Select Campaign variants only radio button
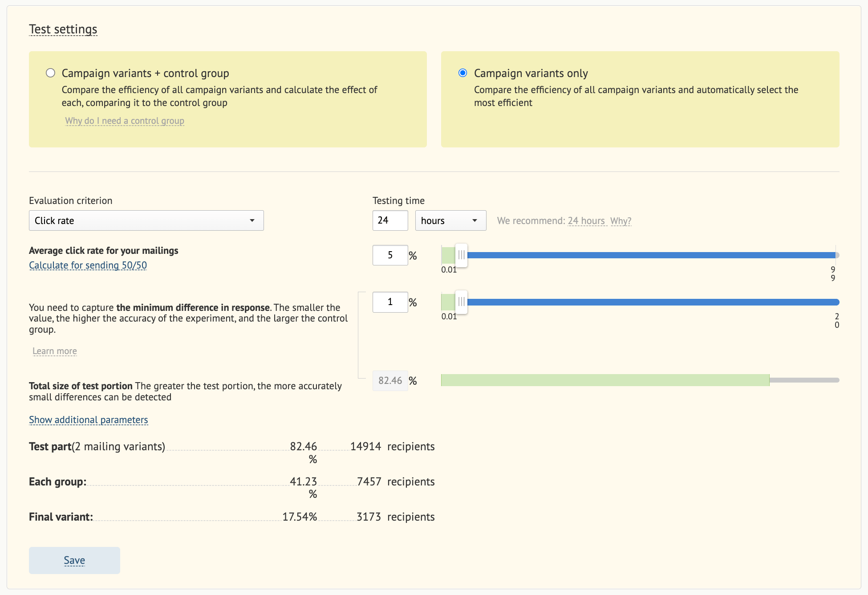This screenshot has height=595, width=868. 462,73
